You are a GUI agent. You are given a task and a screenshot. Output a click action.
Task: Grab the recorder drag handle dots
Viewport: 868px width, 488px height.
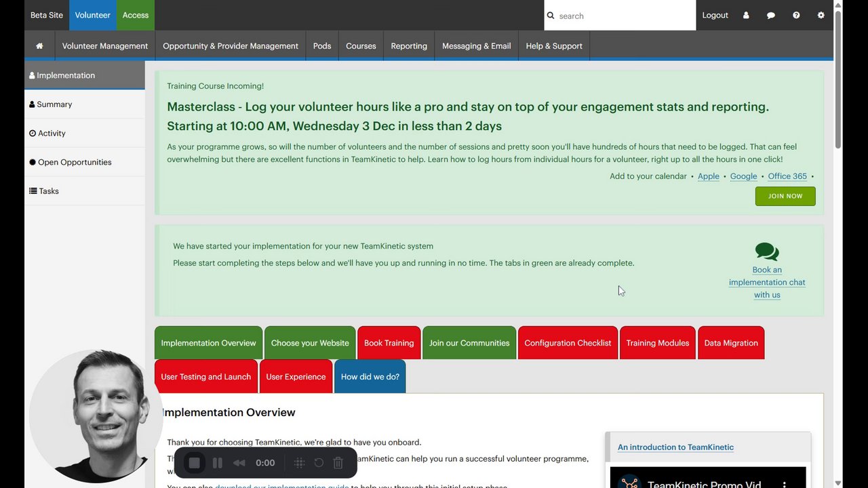pos(299,463)
